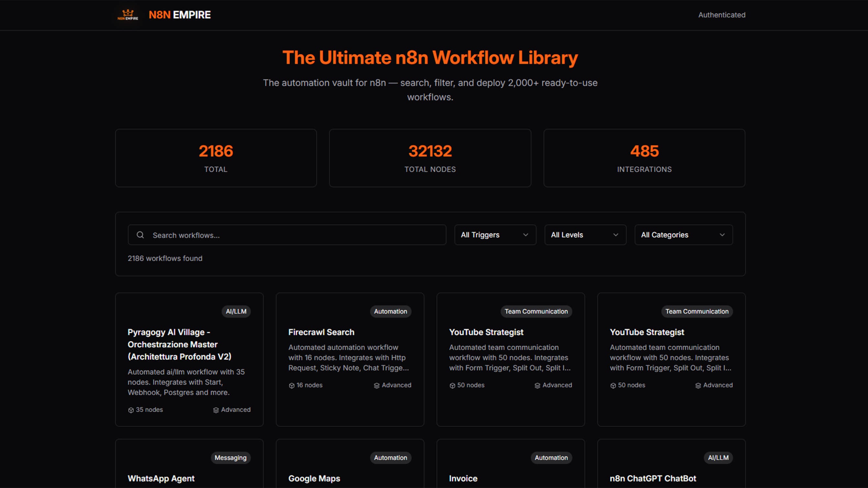The height and width of the screenshot is (488, 868).
Task: Click the N8N EMPIRE brand text
Action: tap(179, 15)
